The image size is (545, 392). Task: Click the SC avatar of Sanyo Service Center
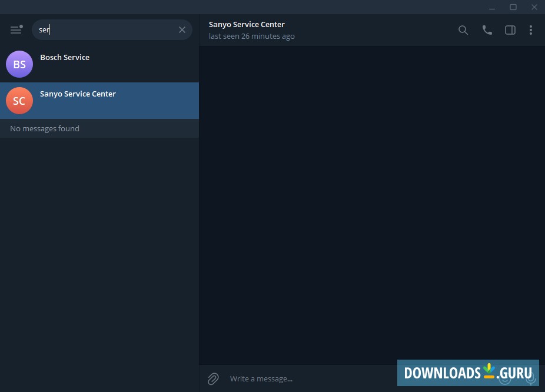coord(19,101)
